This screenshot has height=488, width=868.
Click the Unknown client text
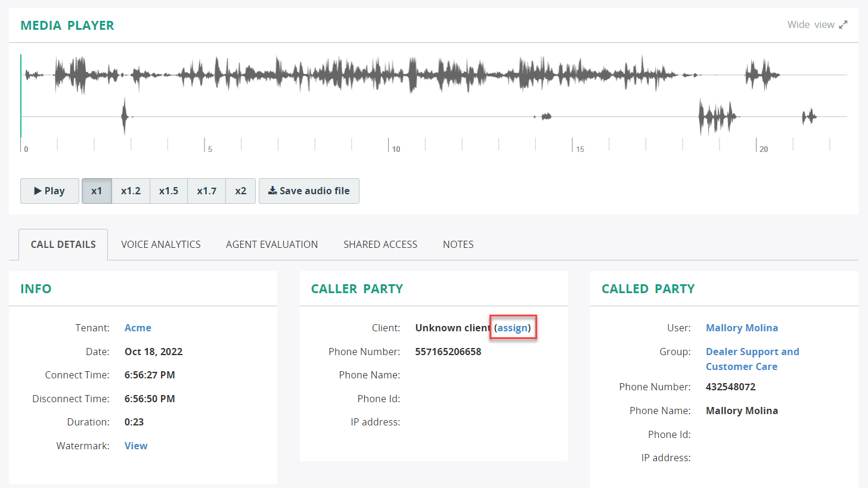click(x=453, y=328)
